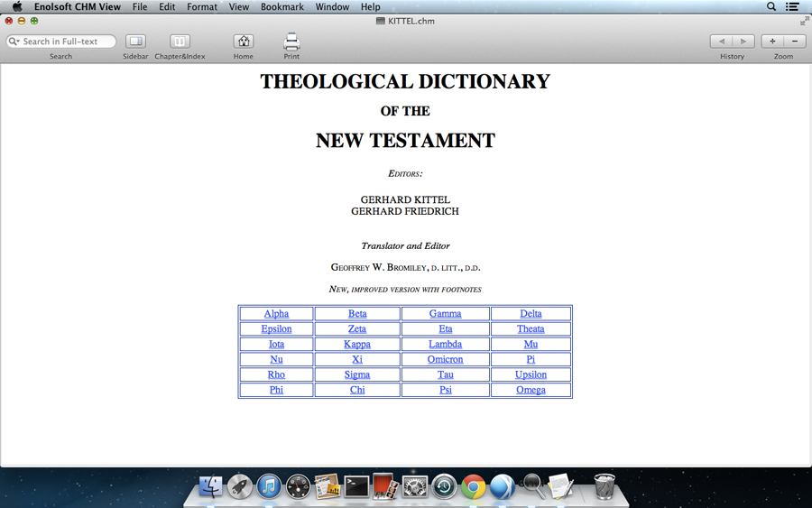Open the Theata section link
812x508 pixels.
531,328
